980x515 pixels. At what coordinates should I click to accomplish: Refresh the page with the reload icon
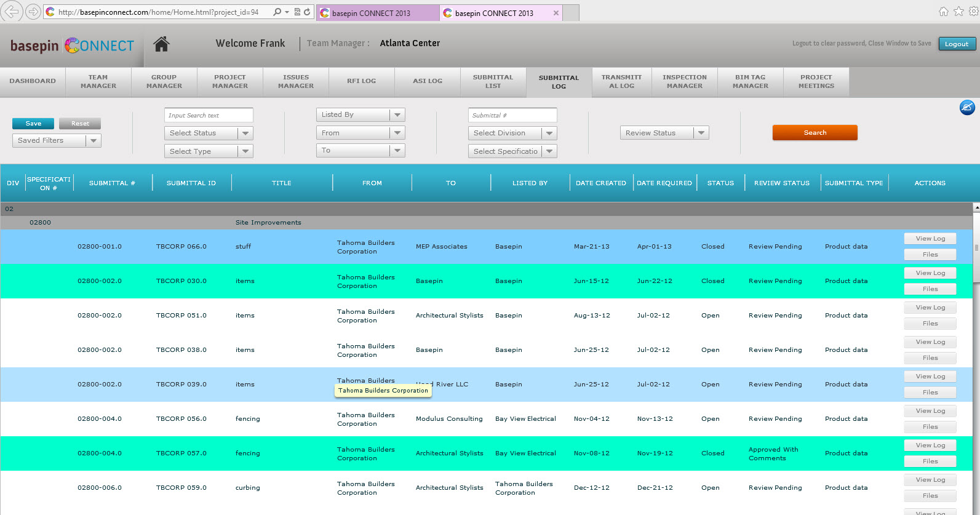tap(307, 12)
